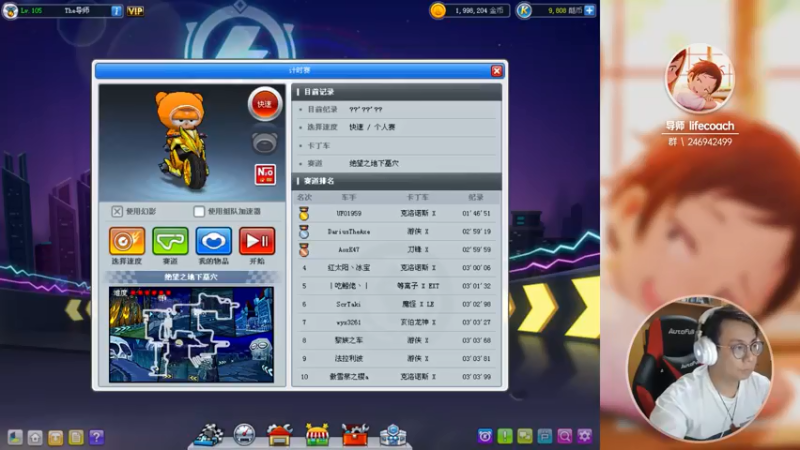Image resolution: width=800 pixels, height=450 pixels.
Task: Select ranking row for AcsX47
Action: tap(396, 249)
